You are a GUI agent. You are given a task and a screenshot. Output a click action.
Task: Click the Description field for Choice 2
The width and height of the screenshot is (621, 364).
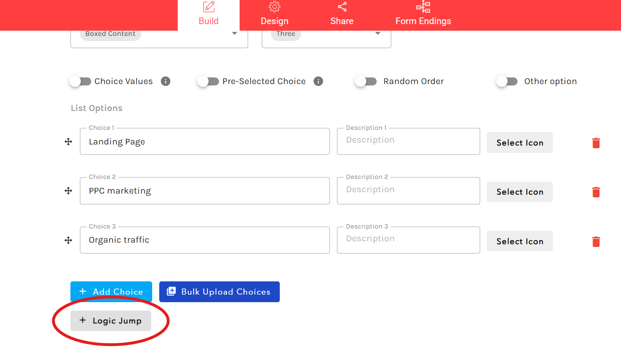pos(408,191)
